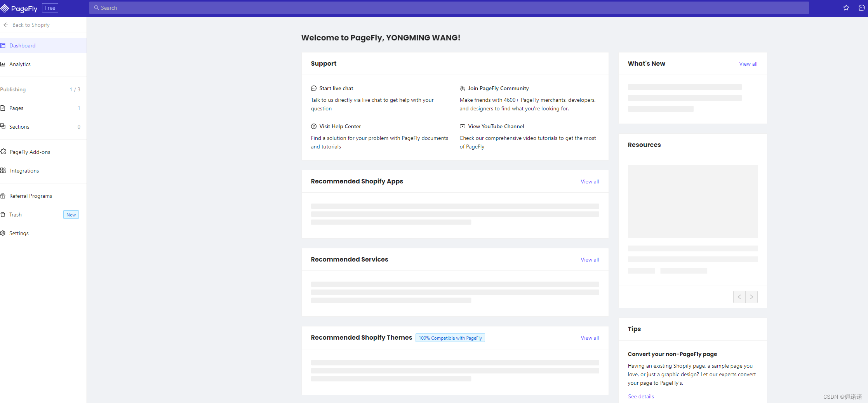The height and width of the screenshot is (403, 868).
Task: Open Integrations in the sidebar
Action: [x=43, y=171]
